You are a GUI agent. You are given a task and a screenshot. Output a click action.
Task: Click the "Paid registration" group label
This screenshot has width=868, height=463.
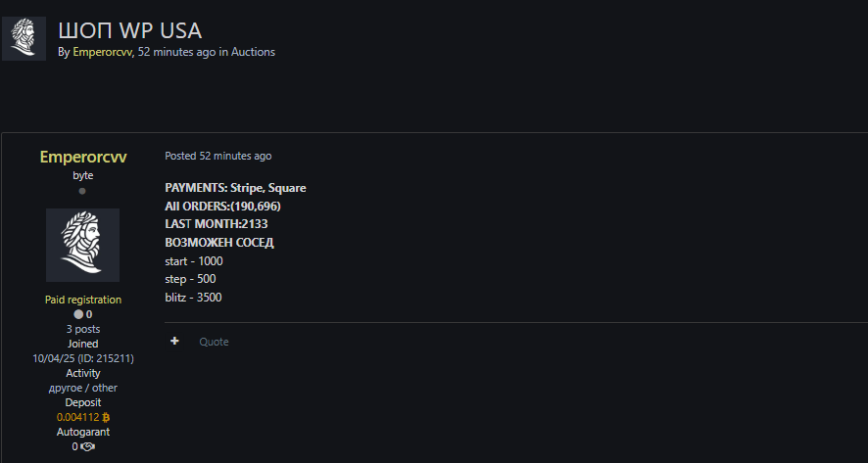pos(82,300)
